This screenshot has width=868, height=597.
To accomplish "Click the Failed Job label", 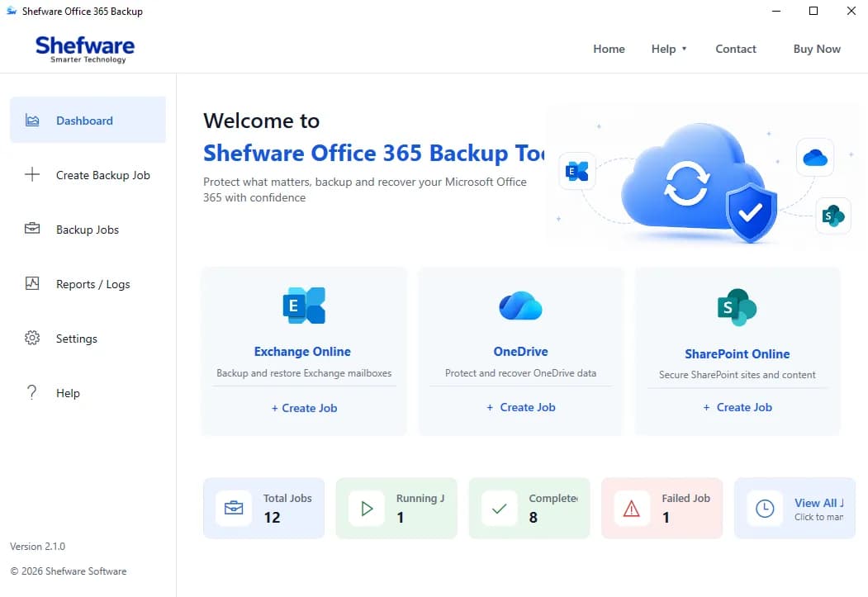I will pyautogui.click(x=685, y=498).
